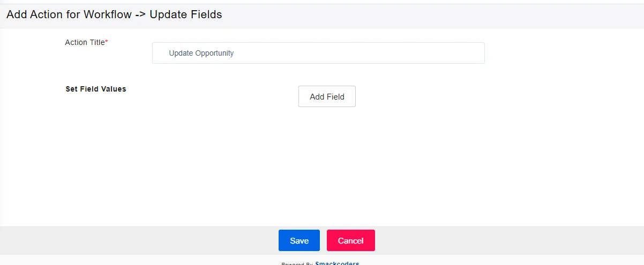
Task: Open the Smackcoders link in footer
Action: pos(337,263)
